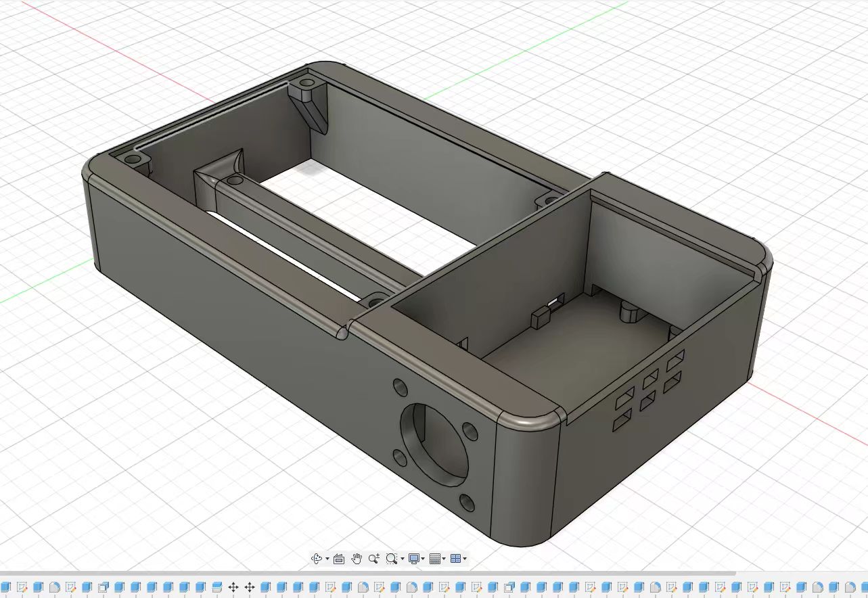Select the leftmost sketch in the timeline
This screenshot has height=598, width=868.
22,587
